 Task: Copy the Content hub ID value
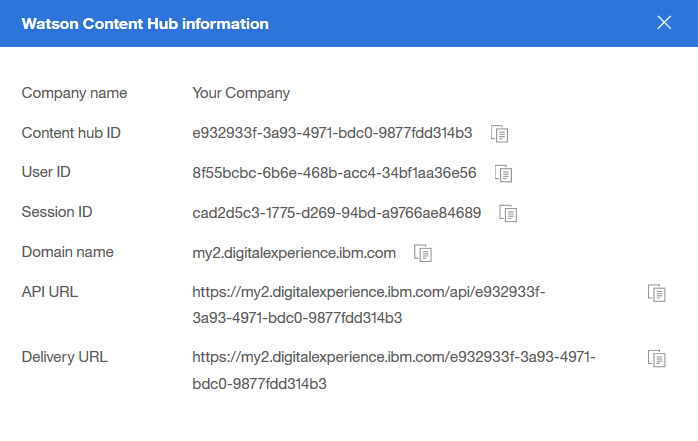(499, 134)
